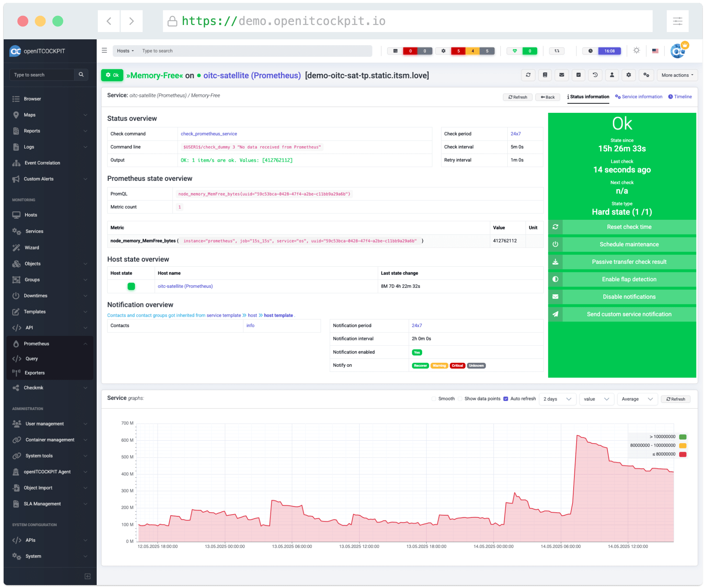Screen dimensions: 706x588
Task: Open check history checkbox icon in toolbar
Action: tap(578, 75)
